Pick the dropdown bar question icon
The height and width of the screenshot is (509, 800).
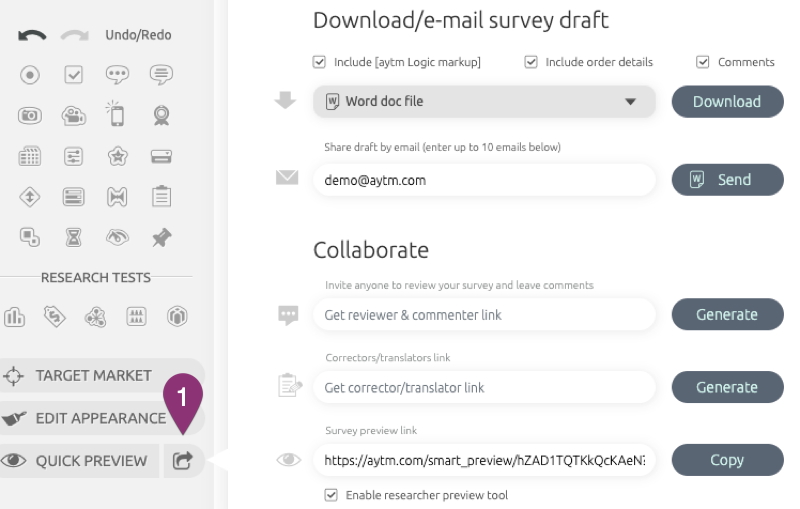coord(161,157)
